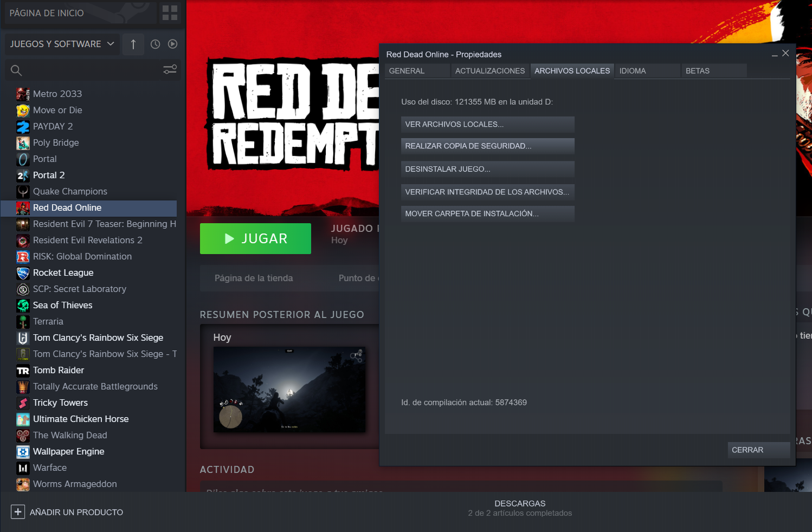Switch to the ACTUALIZACIONES tab

(490, 71)
